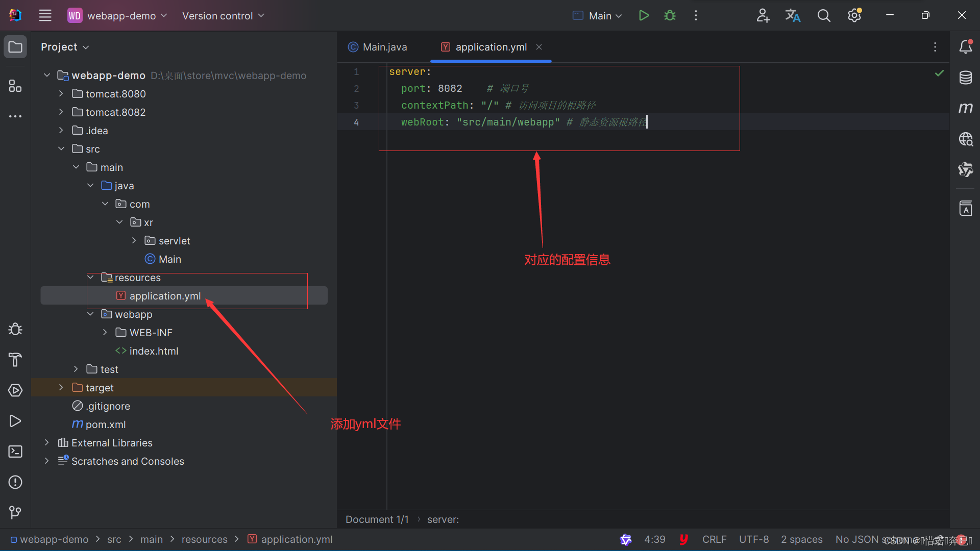
Task: Open Search Everywhere magnifier
Action: pos(824,15)
